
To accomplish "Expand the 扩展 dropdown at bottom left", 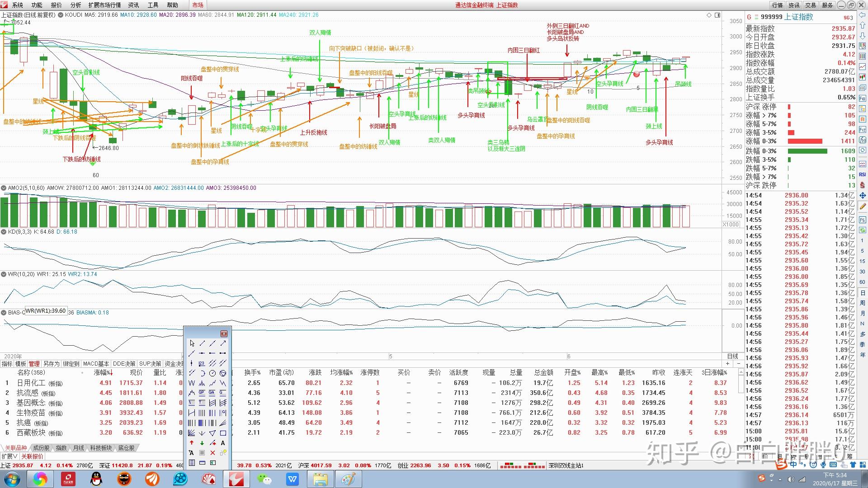I will 9,456.
